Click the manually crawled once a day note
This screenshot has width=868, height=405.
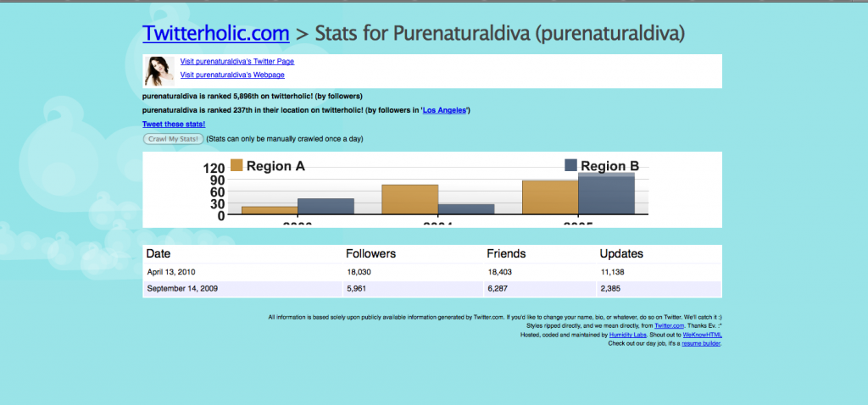[x=285, y=139]
